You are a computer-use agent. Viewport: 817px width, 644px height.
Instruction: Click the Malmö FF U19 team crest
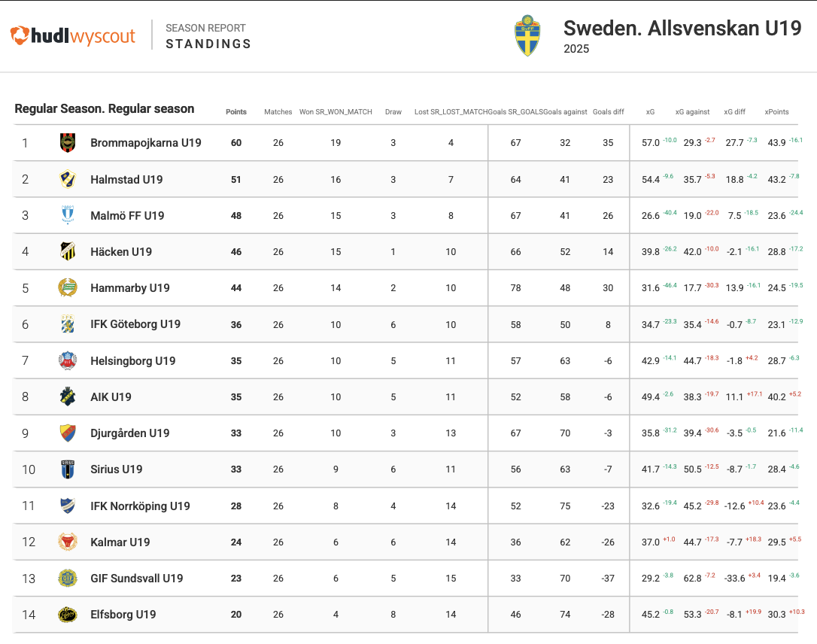(68, 215)
